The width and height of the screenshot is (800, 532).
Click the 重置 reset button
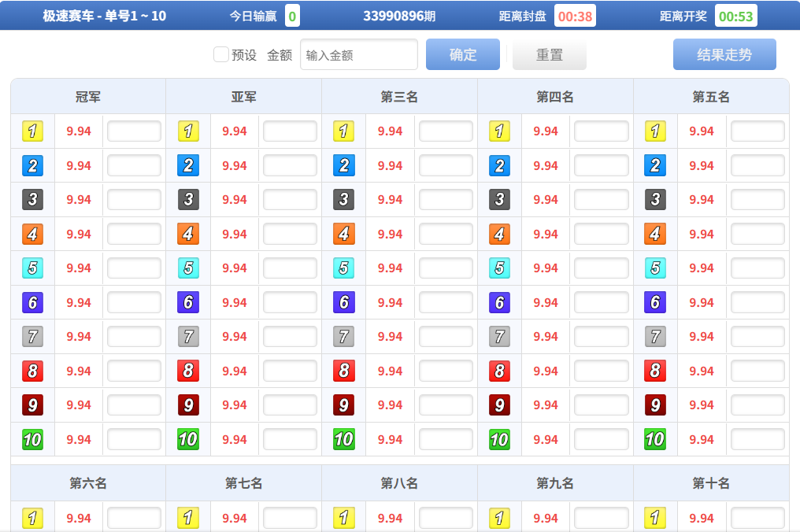coord(549,54)
